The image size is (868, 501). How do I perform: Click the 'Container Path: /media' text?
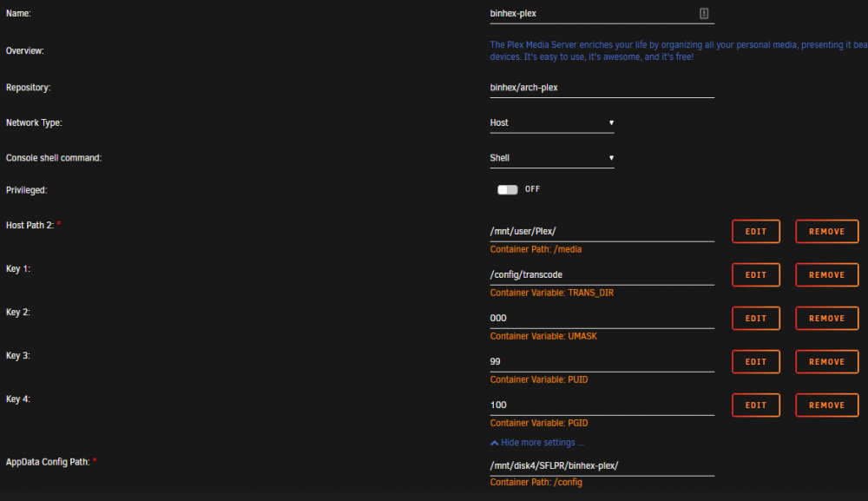(536, 250)
